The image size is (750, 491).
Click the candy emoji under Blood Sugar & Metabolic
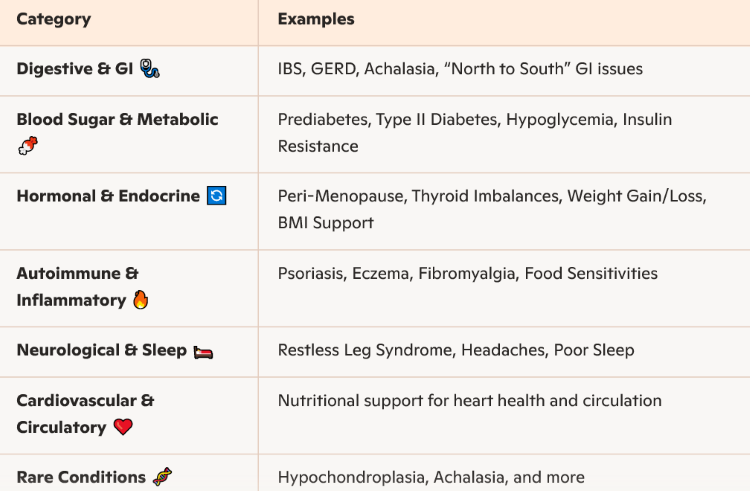[x=28, y=145]
